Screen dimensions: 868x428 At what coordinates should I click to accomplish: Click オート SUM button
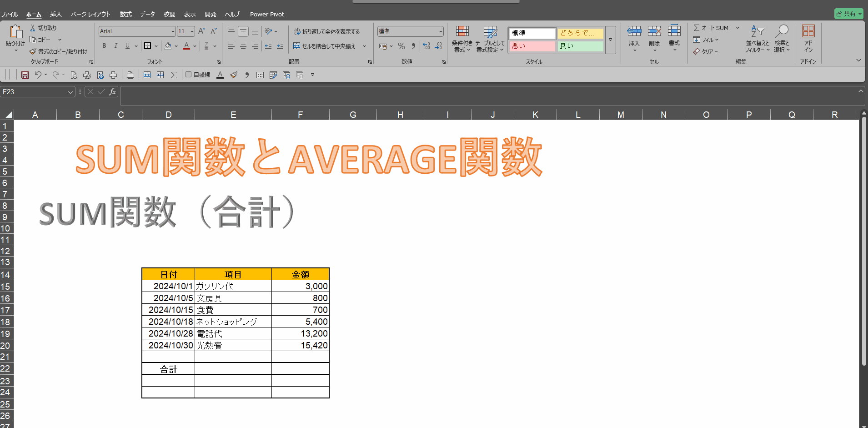(x=712, y=28)
